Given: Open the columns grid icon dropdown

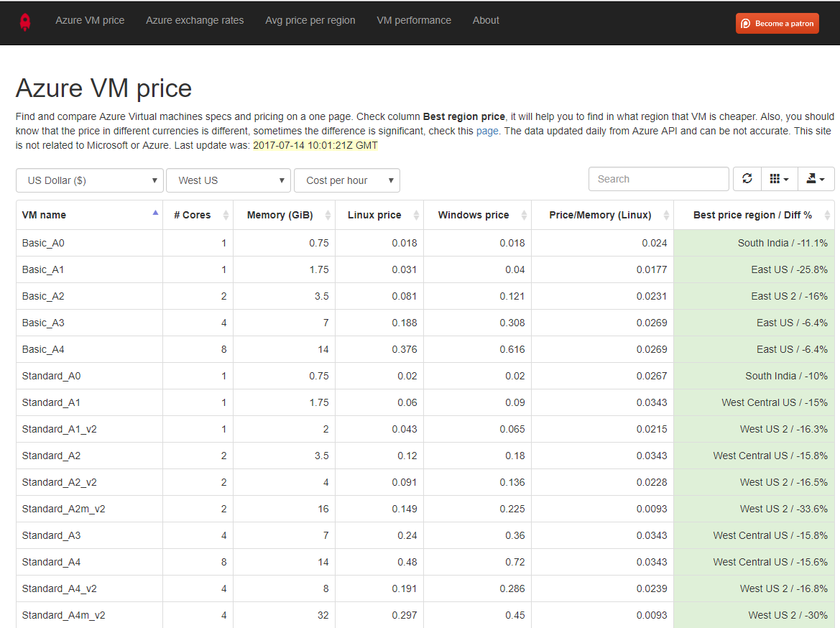Looking at the screenshot, I should coord(780,178).
